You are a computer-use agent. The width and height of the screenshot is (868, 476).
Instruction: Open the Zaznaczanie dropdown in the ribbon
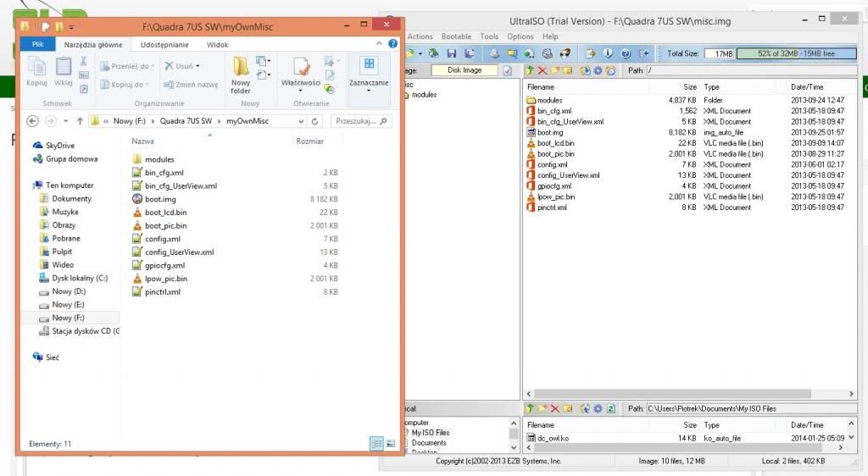click(x=368, y=90)
